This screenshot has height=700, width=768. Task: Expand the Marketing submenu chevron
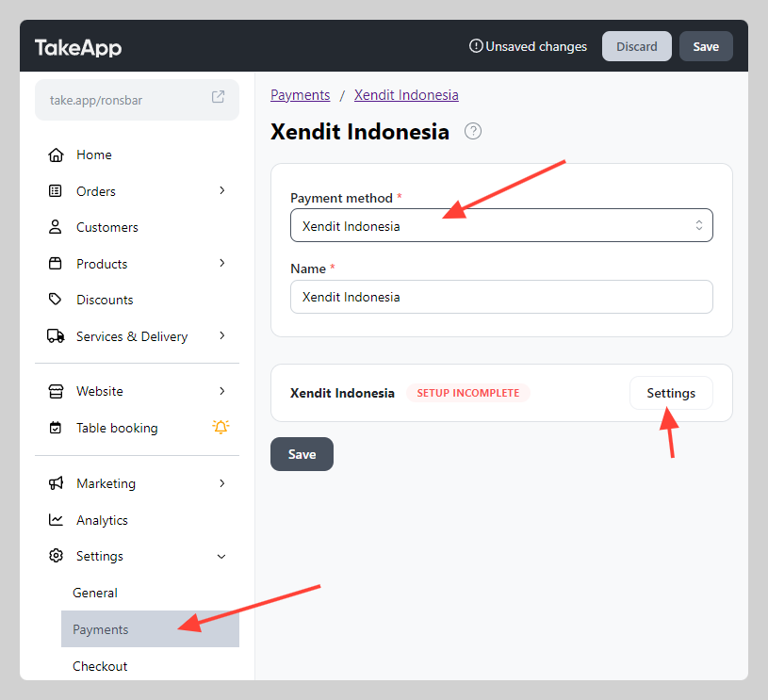[x=222, y=483]
